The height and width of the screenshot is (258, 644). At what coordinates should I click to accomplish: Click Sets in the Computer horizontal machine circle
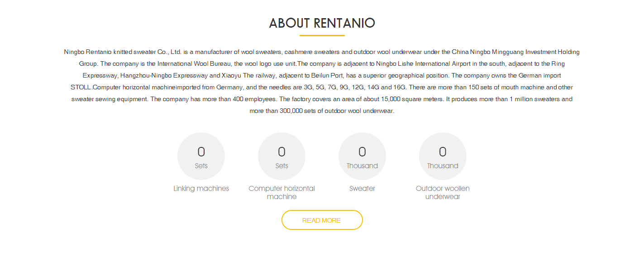pos(281,166)
